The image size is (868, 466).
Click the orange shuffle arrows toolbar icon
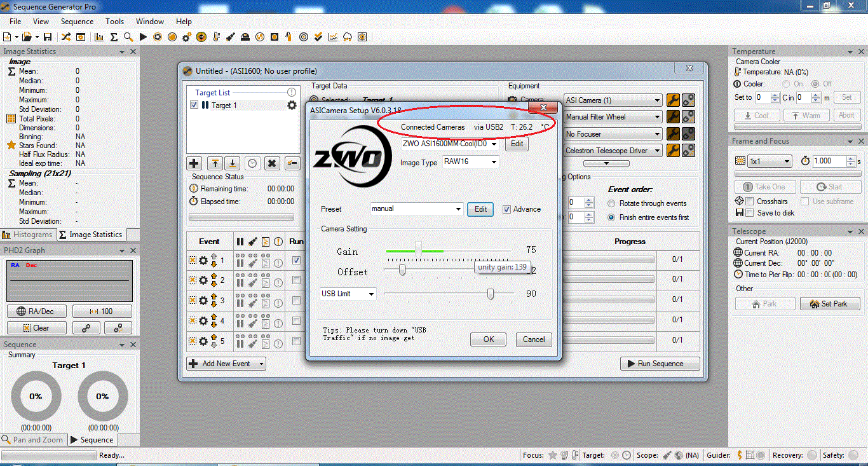[x=65, y=37]
